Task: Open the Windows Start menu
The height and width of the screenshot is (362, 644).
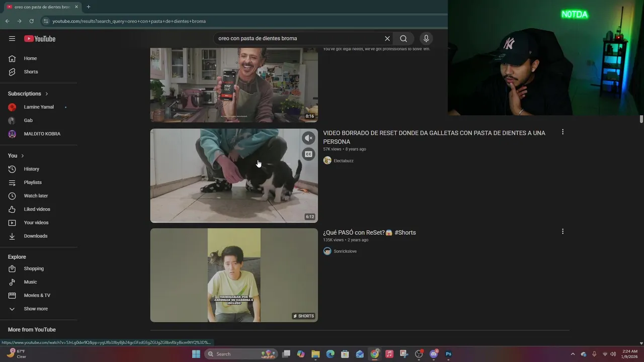Action: coord(196,354)
